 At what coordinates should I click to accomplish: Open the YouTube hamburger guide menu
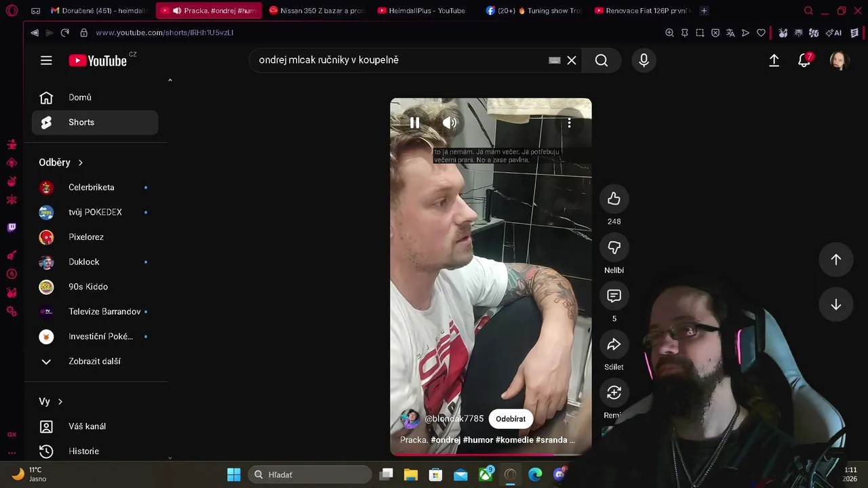coord(46,60)
